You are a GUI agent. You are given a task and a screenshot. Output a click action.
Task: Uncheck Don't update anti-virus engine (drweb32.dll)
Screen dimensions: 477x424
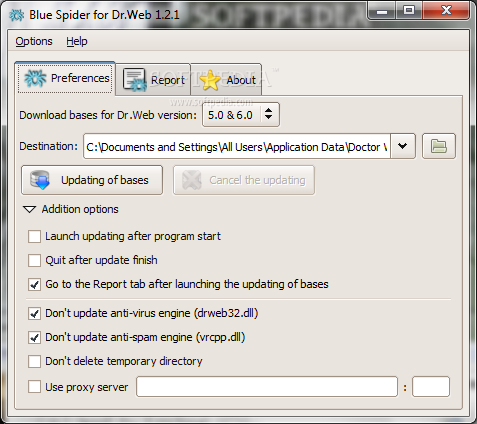coord(35,313)
